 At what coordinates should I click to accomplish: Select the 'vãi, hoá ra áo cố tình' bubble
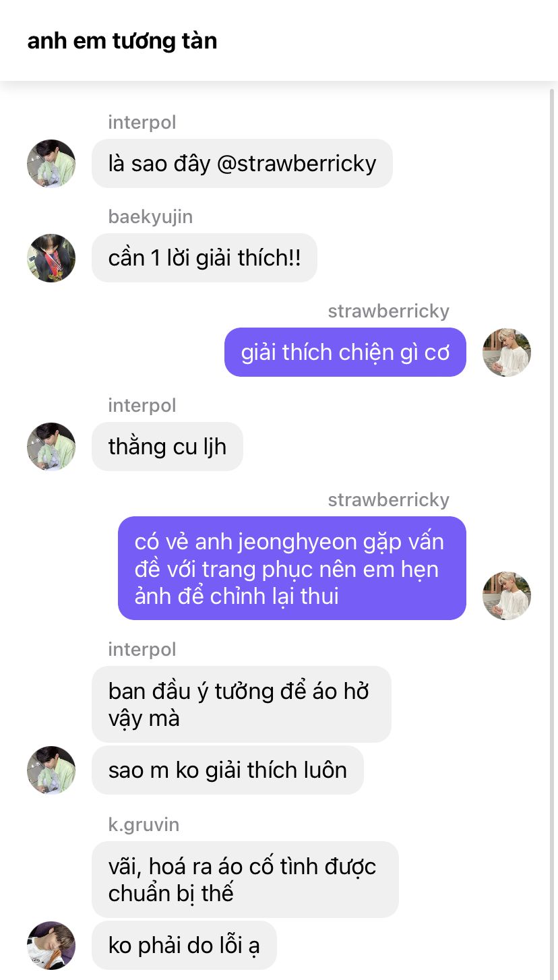coord(245,880)
